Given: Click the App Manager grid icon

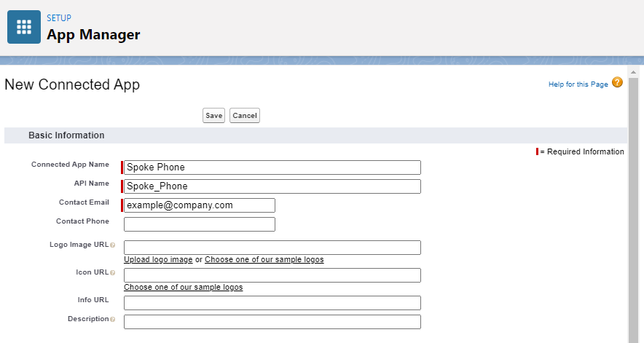Looking at the screenshot, I should tap(24, 27).
